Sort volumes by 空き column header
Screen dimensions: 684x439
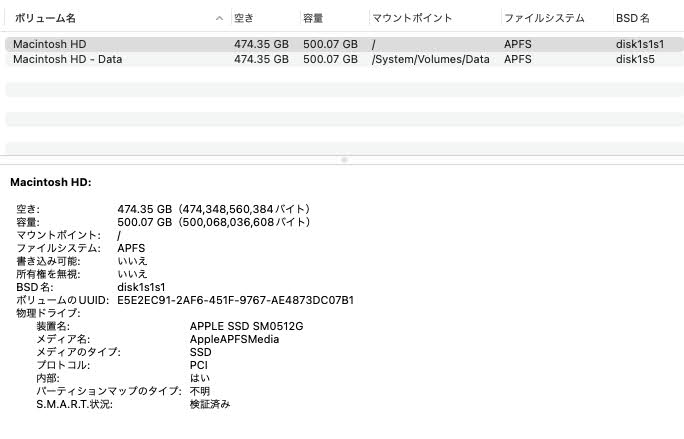(x=244, y=18)
